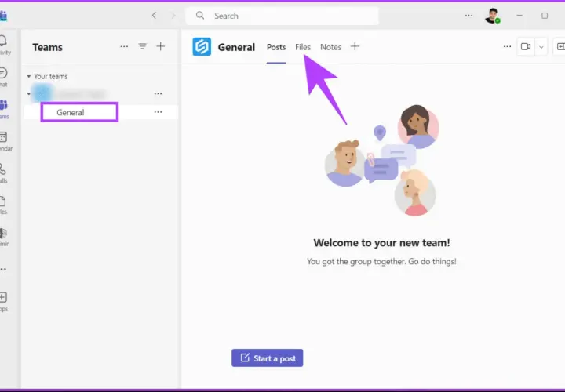The width and height of the screenshot is (565, 392).
Task: Open the Admin app in left rail
Action: 4,237
